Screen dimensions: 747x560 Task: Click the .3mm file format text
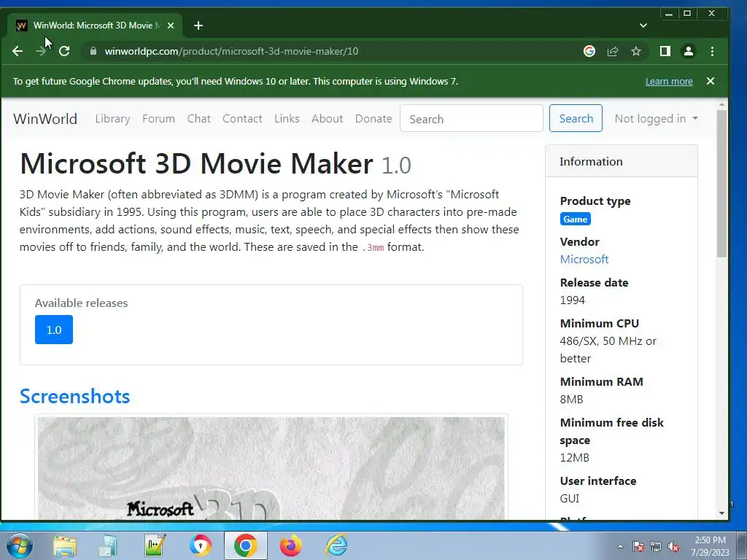tap(373, 248)
